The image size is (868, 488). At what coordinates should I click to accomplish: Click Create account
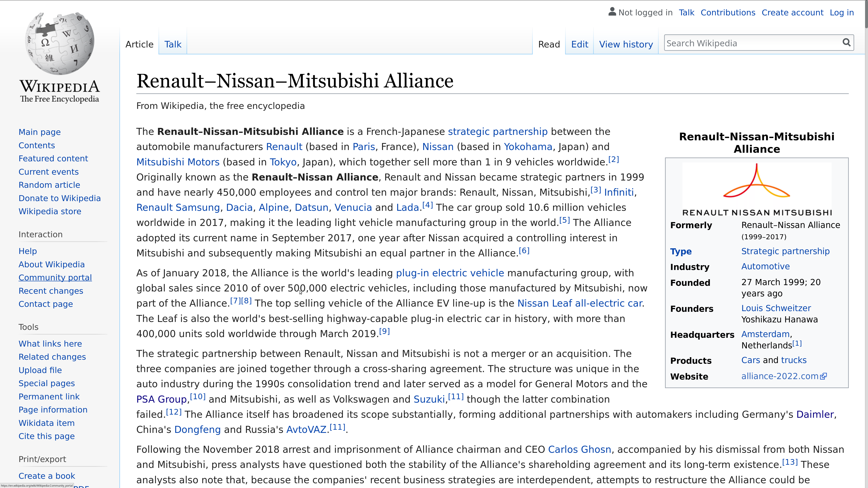click(793, 13)
